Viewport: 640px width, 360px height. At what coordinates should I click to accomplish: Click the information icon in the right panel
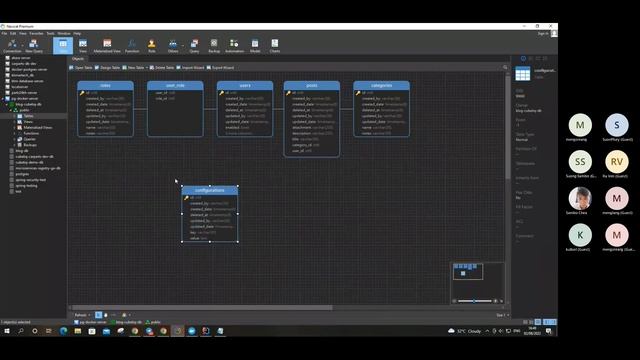click(x=523, y=58)
